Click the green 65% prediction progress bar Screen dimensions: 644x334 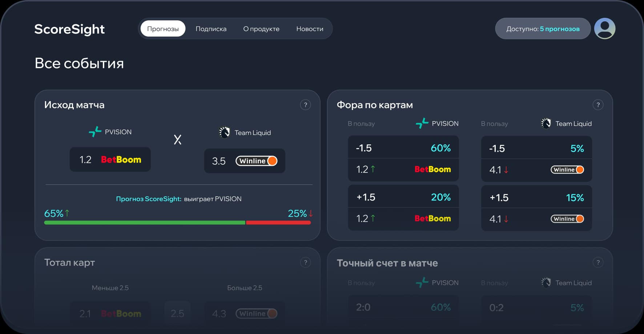(x=145, y=222)
